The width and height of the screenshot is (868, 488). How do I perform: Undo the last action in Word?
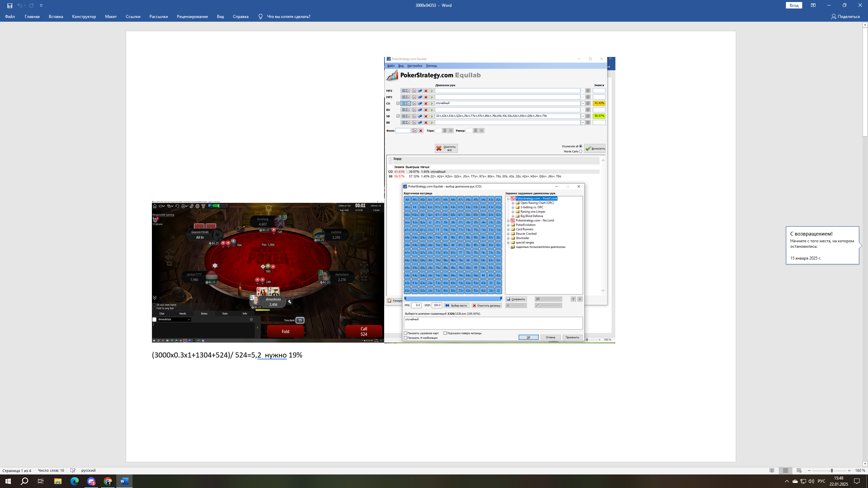19,5
